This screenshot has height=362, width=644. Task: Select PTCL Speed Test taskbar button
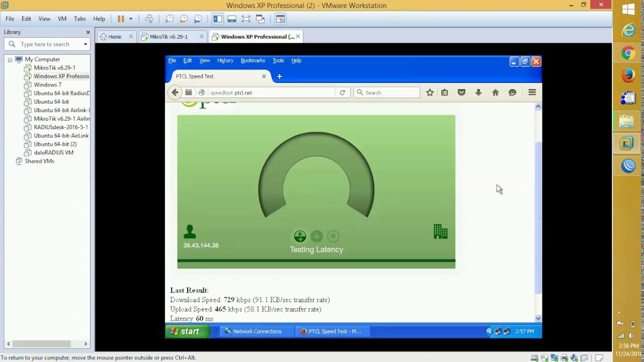tap(332, 331)
